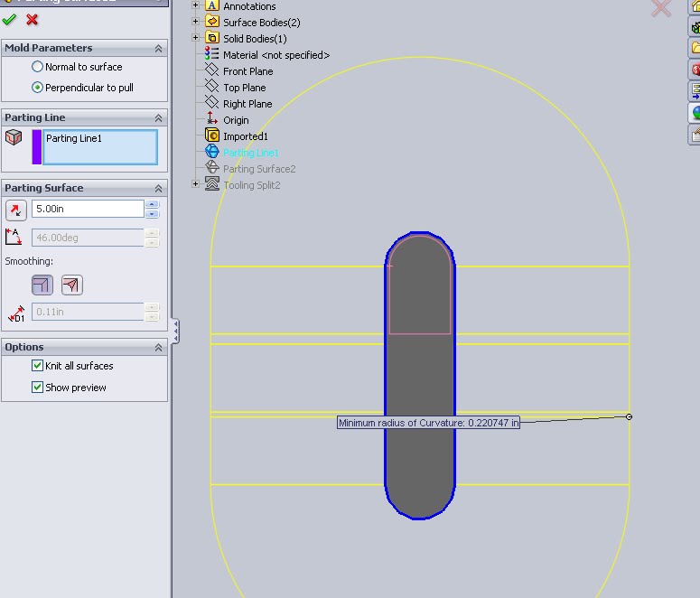Collapse the Parting Surface section
Image resolution: width=700 pixels, height=598 pixels.
158,189
